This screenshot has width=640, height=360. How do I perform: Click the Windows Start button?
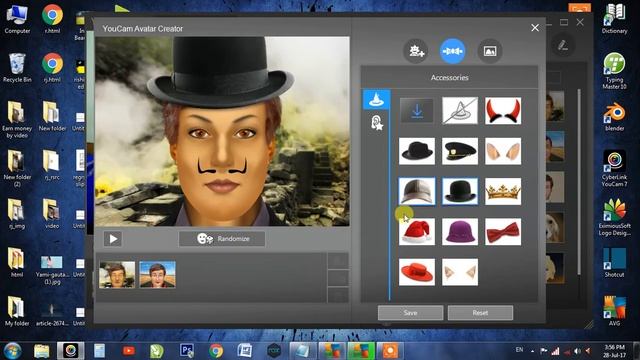coord(12,351)
